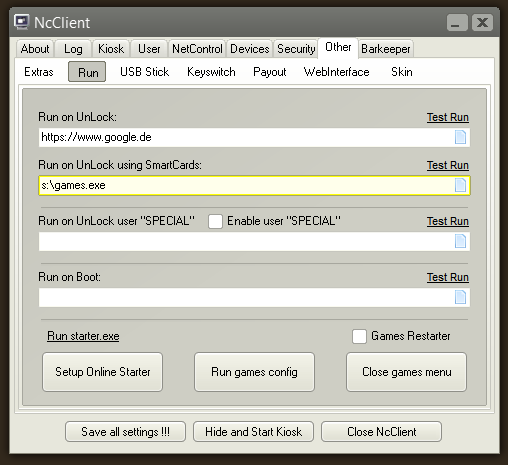
Task: Open the WebInterface sub-tab
Action: coord(336,72)
